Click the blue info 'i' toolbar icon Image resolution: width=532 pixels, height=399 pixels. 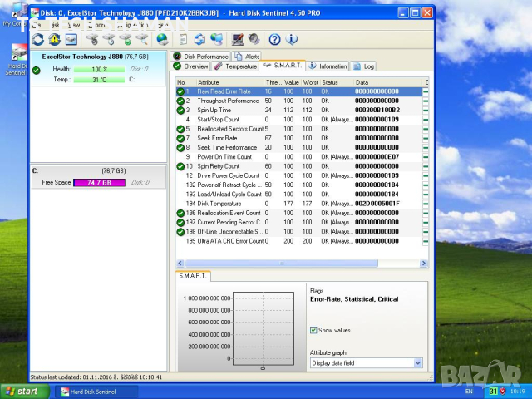pyautogui.click(x=290, y=39)
